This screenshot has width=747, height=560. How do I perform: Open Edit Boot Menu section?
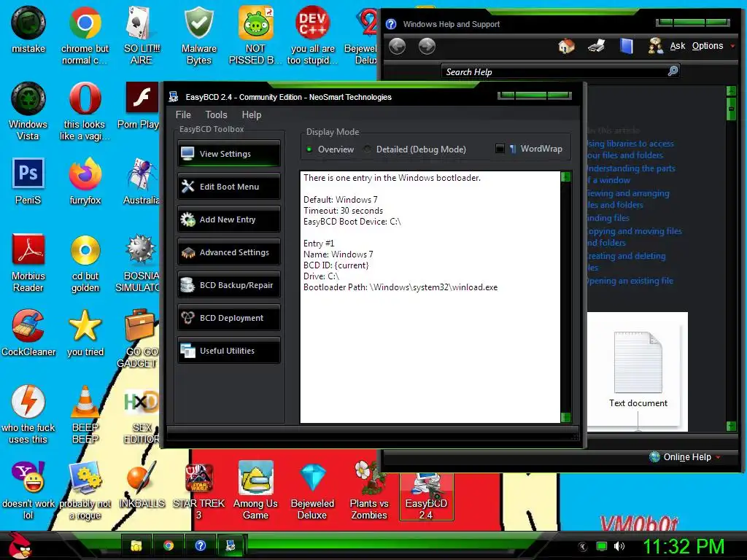click(228, 187)
